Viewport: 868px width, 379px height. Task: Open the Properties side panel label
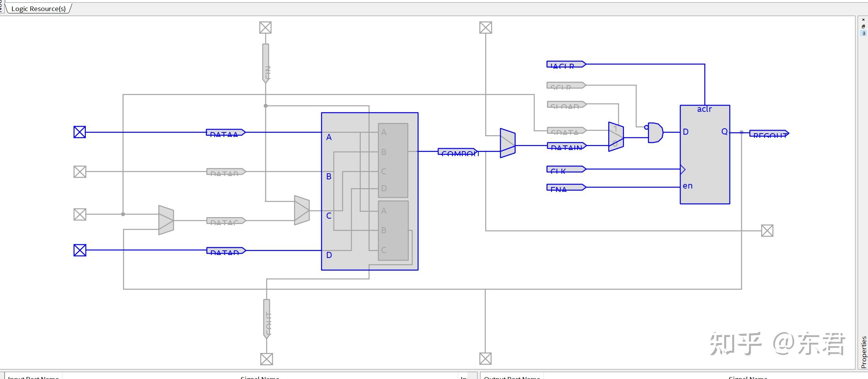[x=864, y=352]
